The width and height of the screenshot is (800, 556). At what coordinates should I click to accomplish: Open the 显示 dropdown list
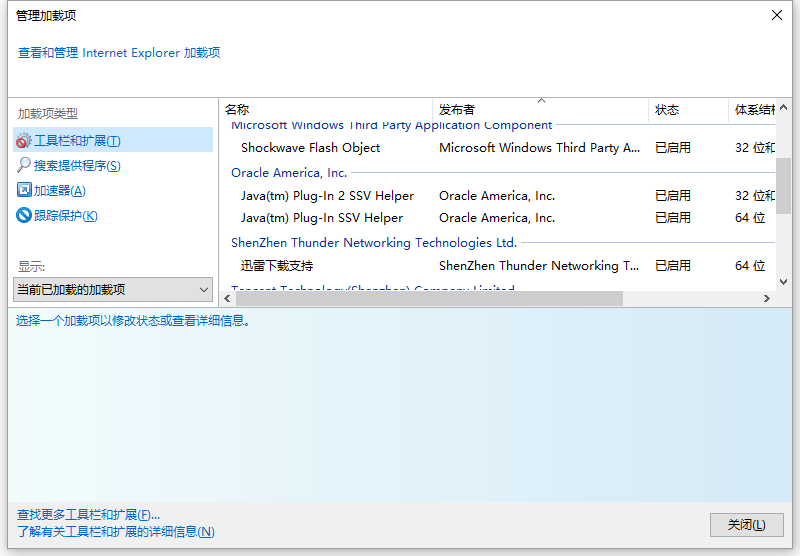[114, 290]
